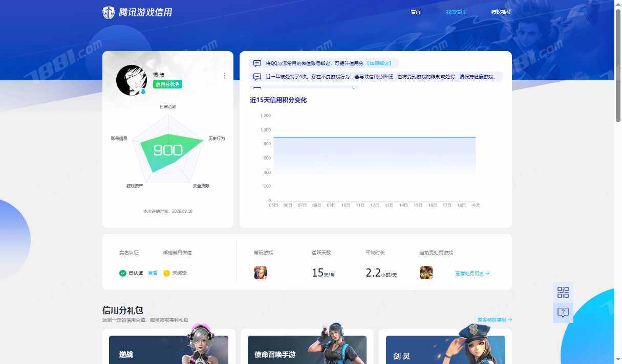This screenshot has width=622, height=364.
Task: Click the speech bubble icon beside QQ binding notice
Action: click(x=257, y=63)
